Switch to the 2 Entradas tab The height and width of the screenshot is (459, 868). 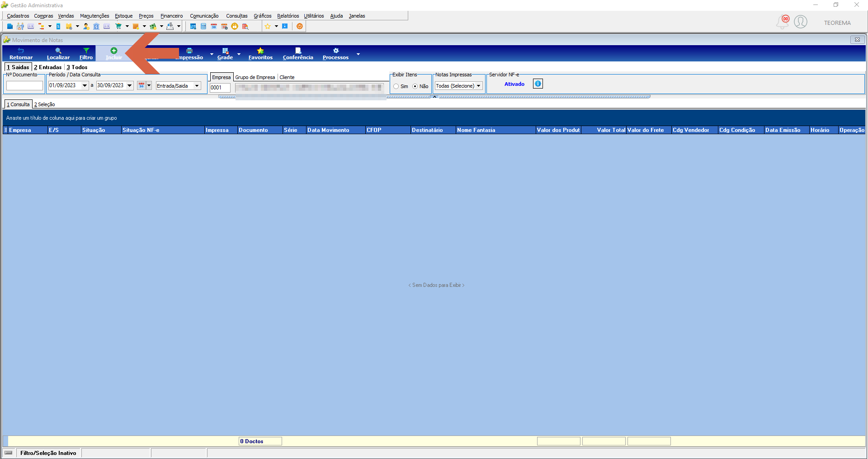(x=48, y=67)
